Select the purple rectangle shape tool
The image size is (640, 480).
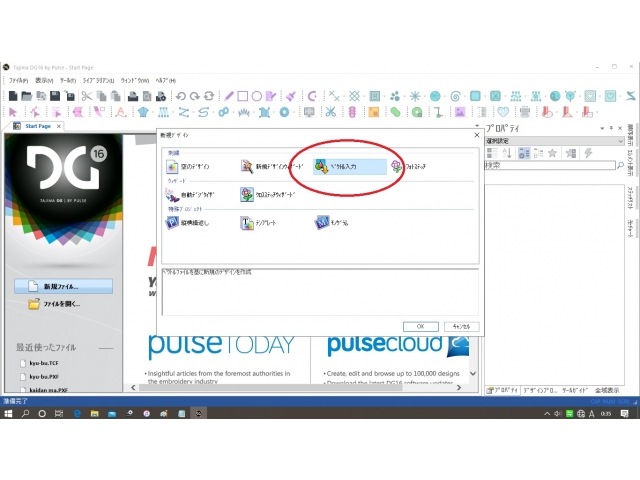(242, 96)
